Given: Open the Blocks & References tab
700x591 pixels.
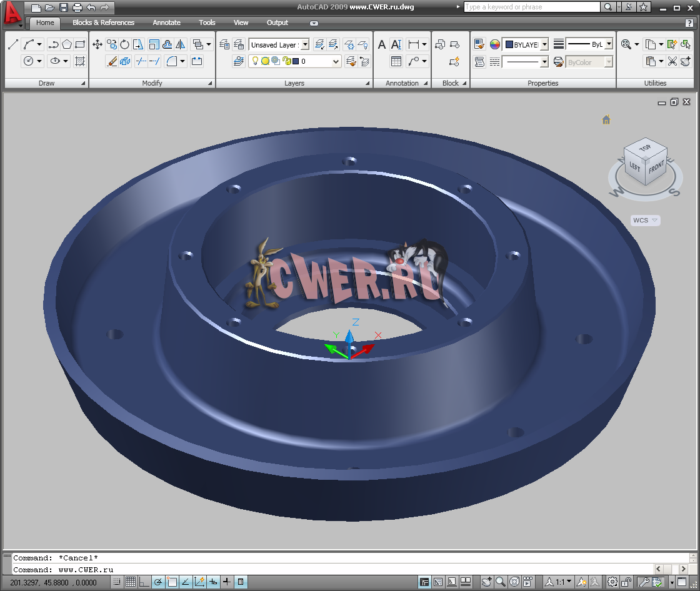Looking at the screenshot, I should 103,22.
